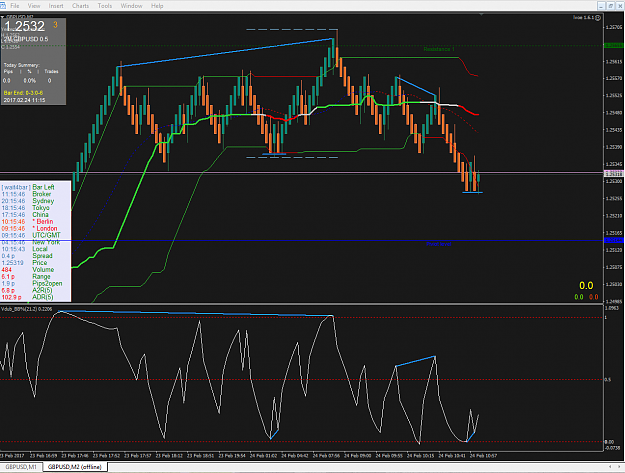This screenshot has height=473, width=625.
Task: Click the green Resistance price tag on axis
Action: coord(614,45)
